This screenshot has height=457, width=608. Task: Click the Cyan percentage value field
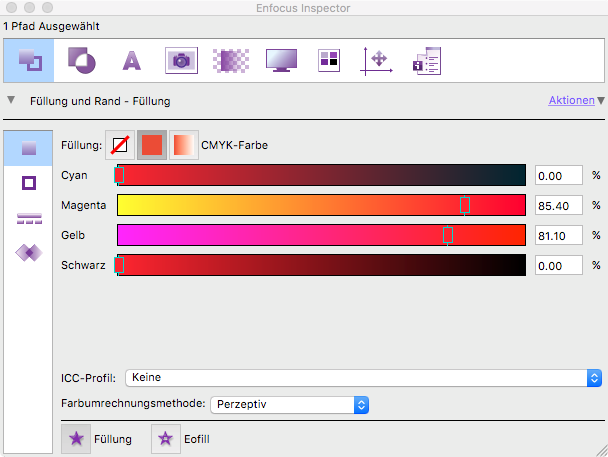558,175
